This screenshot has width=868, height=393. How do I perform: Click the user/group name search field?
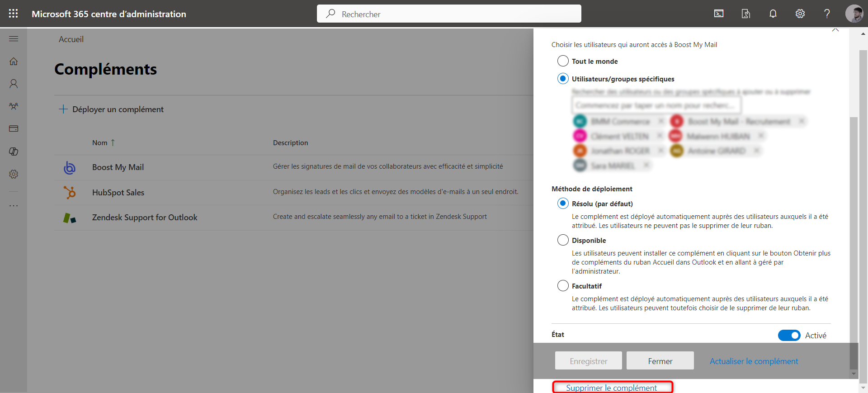pos(656,105)
